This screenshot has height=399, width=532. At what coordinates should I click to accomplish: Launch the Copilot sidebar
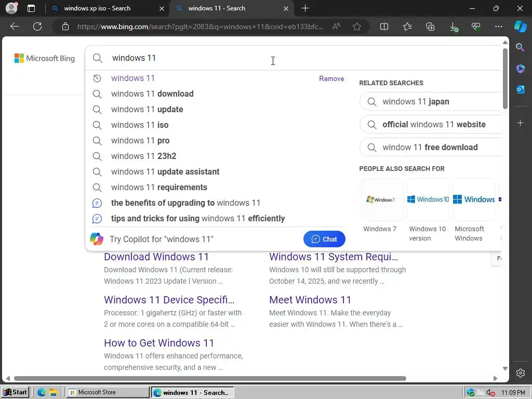521,26
